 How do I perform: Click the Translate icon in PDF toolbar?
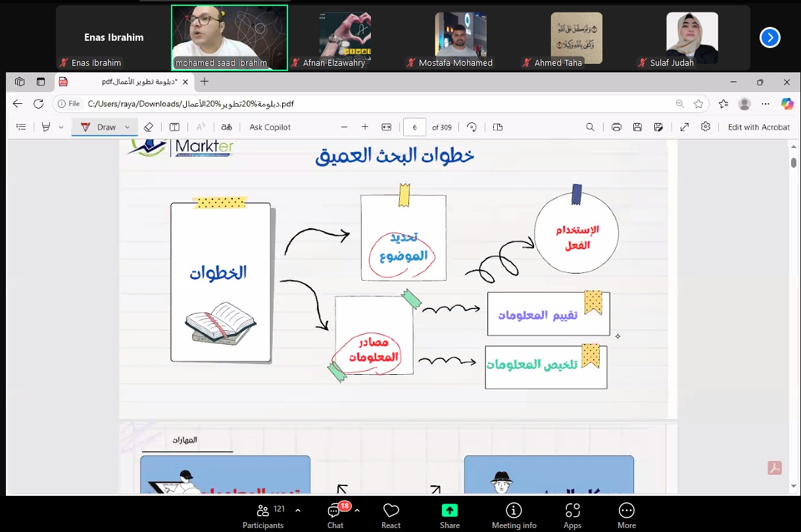pyautogui.click(x=226, y=127)
